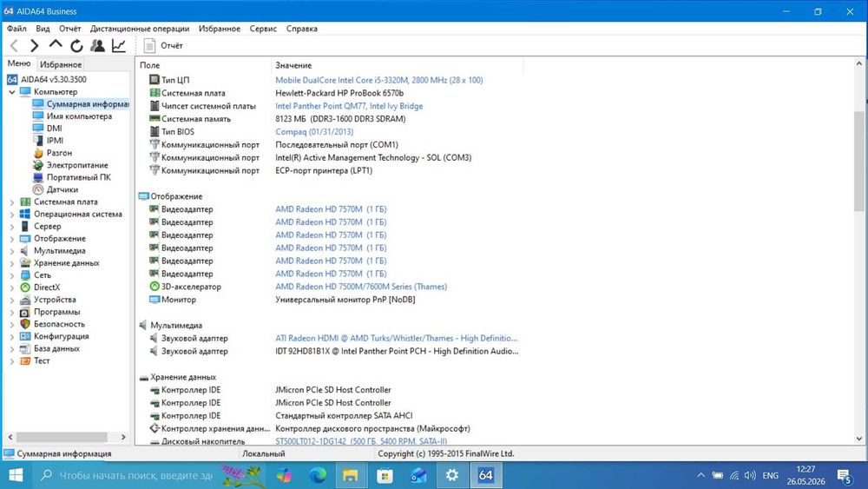
Task: Expand the Отображение tree node
Action: click(x=12, y=239)
